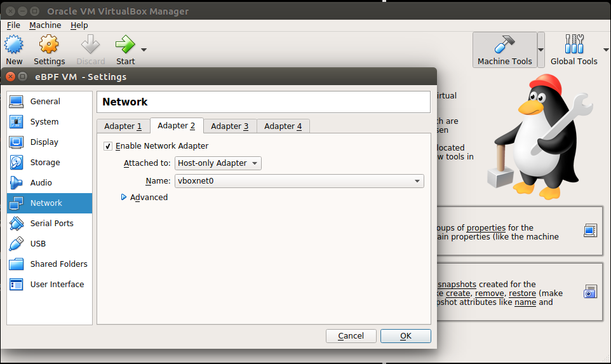Follow the snapshots link in background panel

457,284
